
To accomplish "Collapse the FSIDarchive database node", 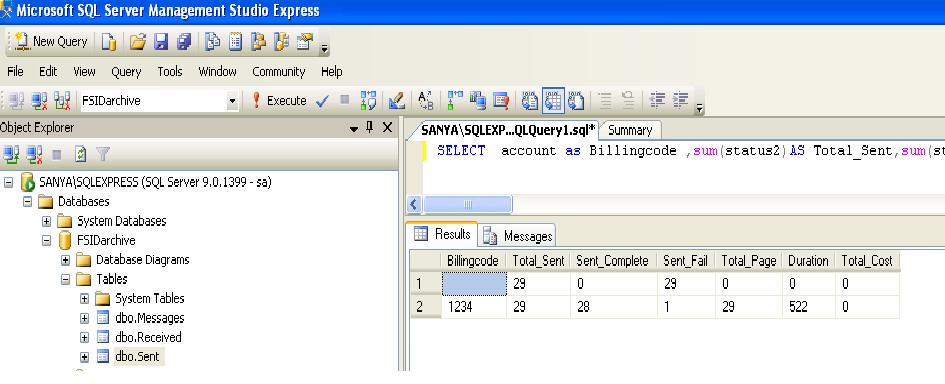I will click(46, 241).
